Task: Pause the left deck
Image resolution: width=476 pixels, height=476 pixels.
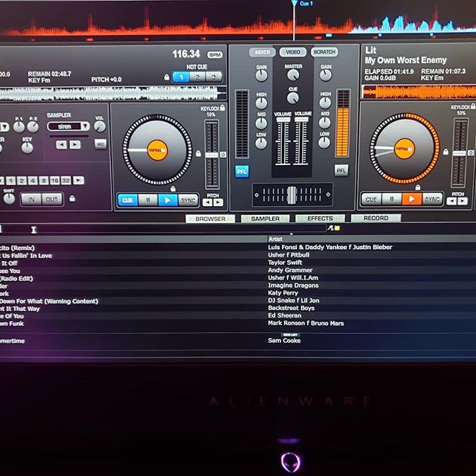Action: 148,200
